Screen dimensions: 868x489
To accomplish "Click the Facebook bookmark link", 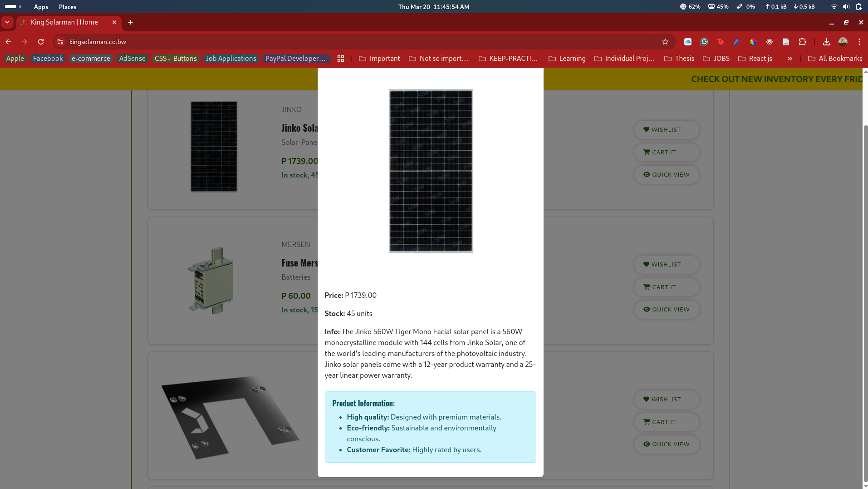I will coord(48,59).
